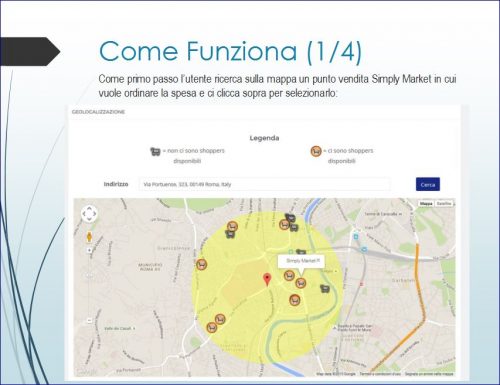This screenshot has height=385, width=500.
Task: Click the orange cart marker right of the red pin
Action: point(289,275)
